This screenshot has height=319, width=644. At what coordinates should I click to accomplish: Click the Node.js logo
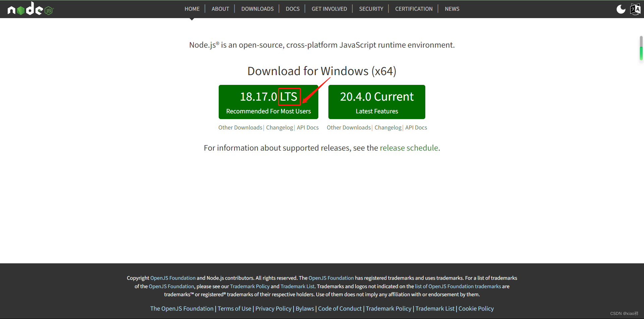[x=31, y=9]
